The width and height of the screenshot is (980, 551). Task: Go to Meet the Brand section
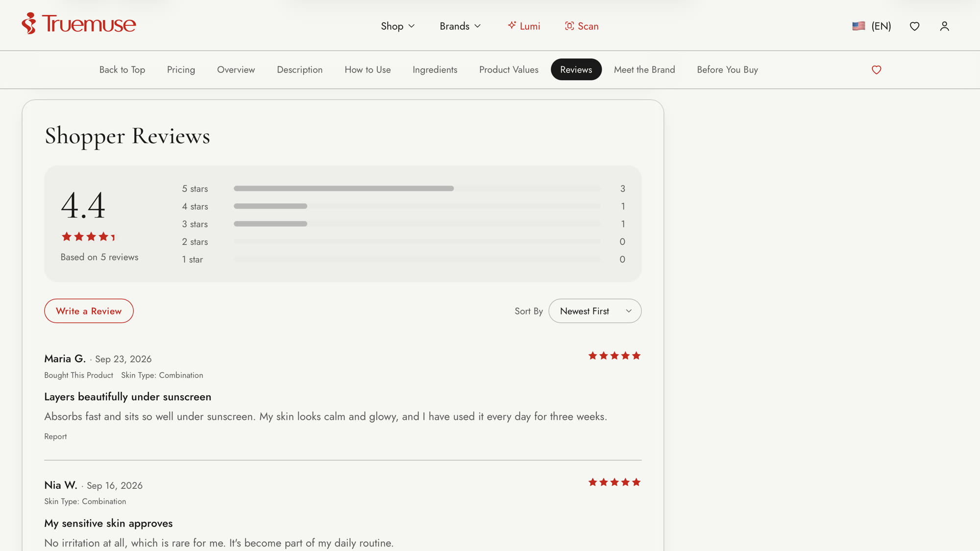click(644, 70)
